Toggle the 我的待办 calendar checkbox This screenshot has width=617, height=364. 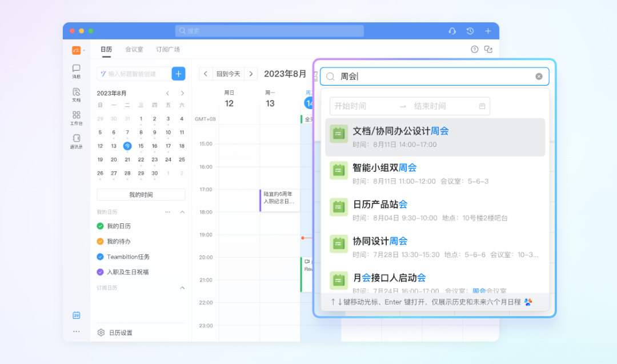(x=101, y=242)
